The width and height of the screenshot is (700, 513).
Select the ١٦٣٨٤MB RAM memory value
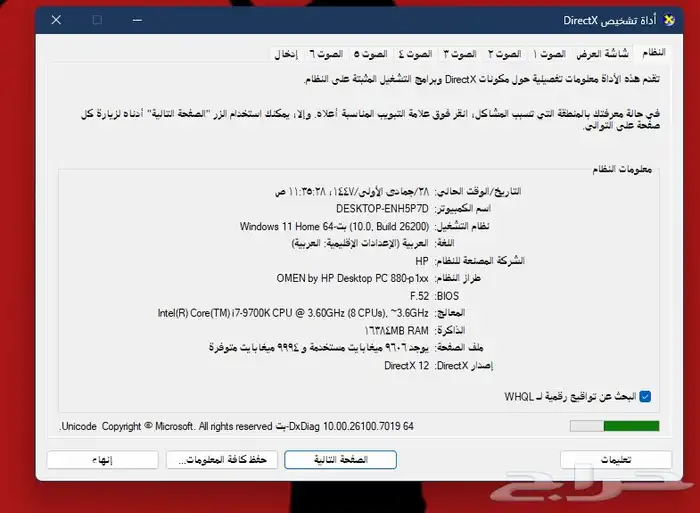(396, 331)
